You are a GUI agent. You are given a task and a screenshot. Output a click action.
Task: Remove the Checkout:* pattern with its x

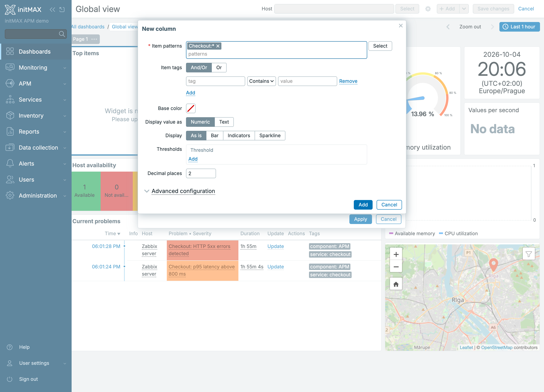218,46
